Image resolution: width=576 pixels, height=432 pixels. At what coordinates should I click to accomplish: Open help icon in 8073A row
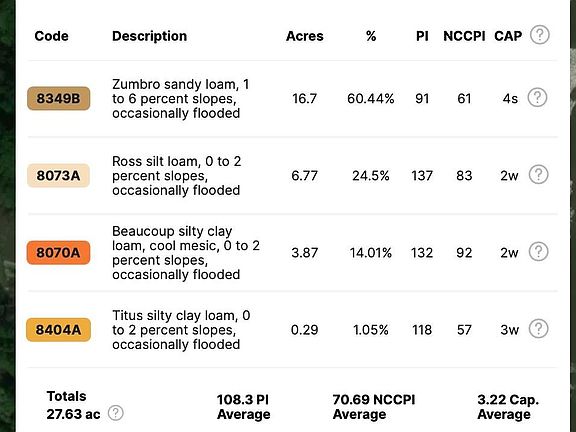[539, 174]
